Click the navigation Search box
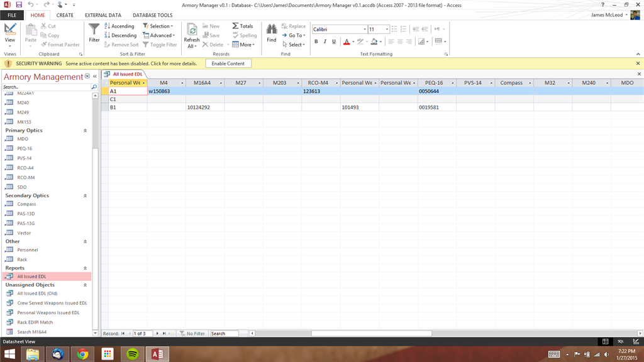The width and height of the screenshot is (644, 362). [46, 87]
